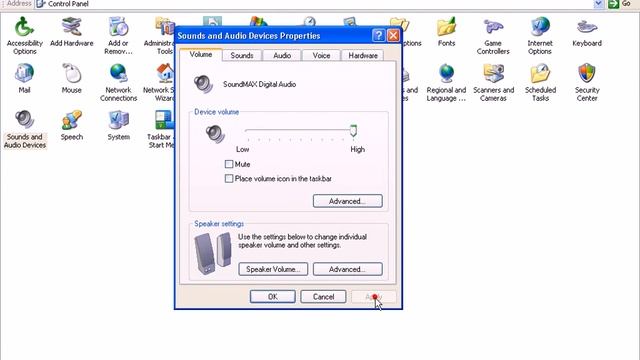Screen dimensions: 640x360
Task: Click the SoundMAX Digital Audio label
Action: click(x=260, y=84)
